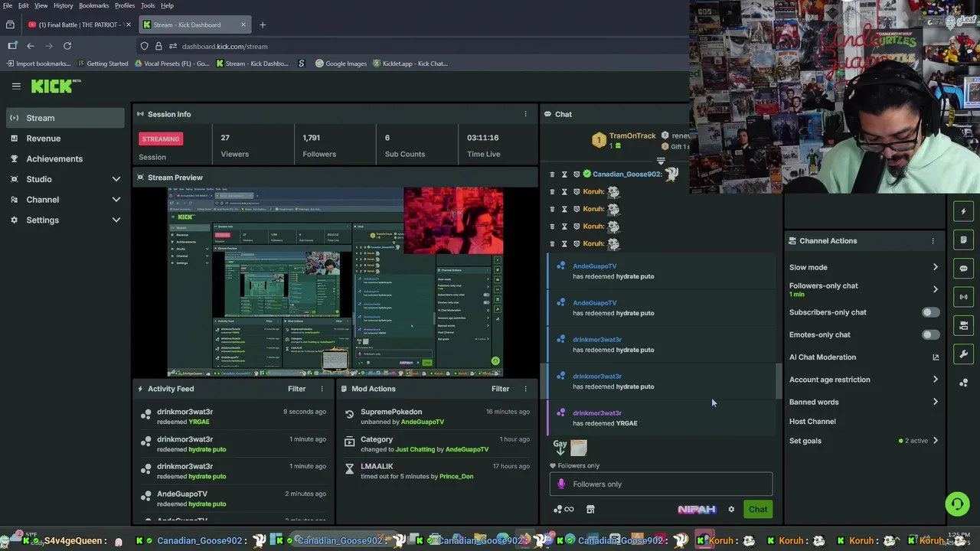
Task: Open Session Info options menu
Action: pos(525,114)
